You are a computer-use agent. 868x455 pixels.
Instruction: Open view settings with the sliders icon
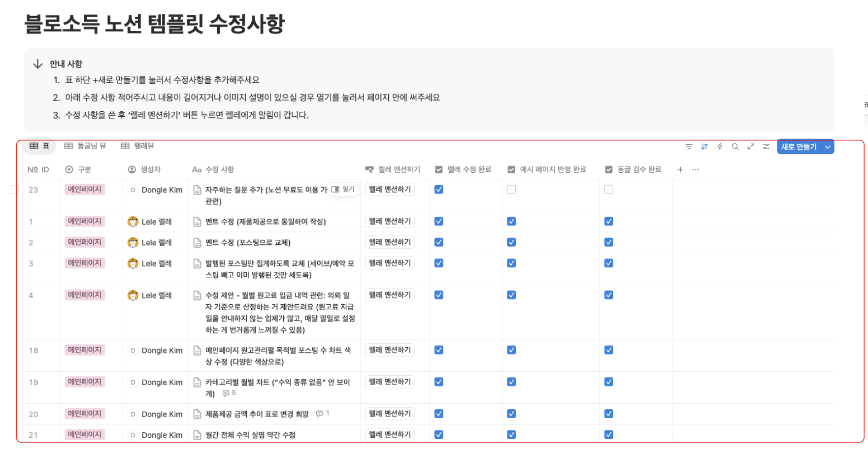click(x=766, y=146)
